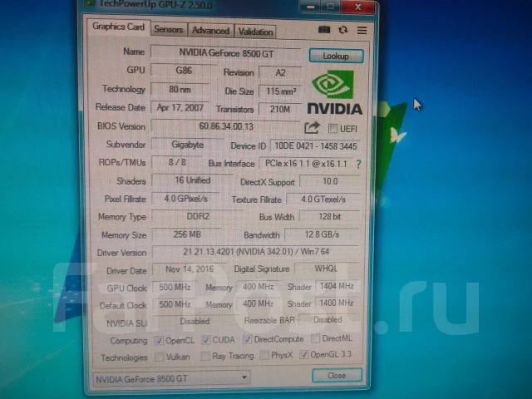Toggle the OpenCL checkbox
Viewport: 532px width, 399px height.
coord(159,340)
